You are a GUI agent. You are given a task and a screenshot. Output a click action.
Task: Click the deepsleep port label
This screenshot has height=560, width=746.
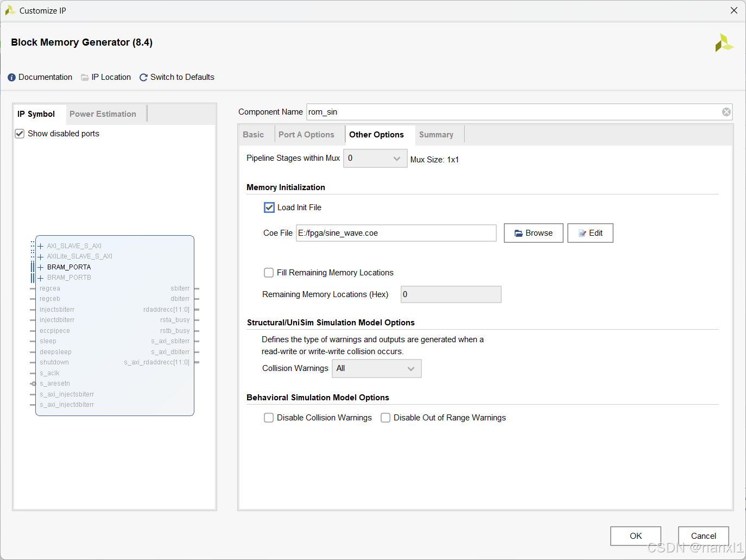(x=55, y=352)
